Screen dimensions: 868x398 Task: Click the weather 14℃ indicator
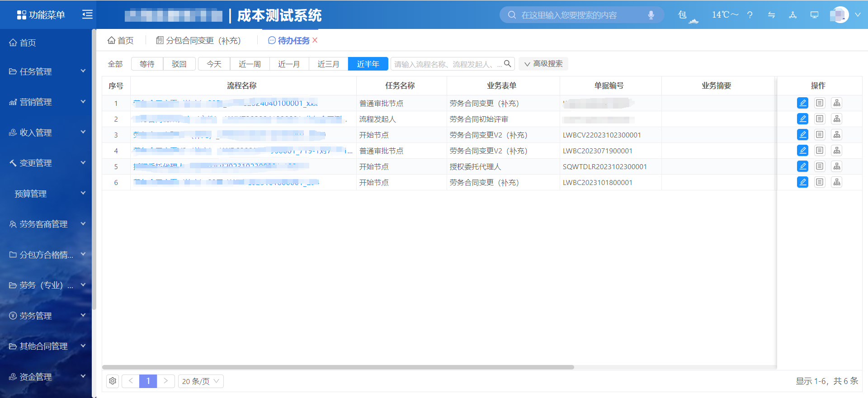coord(725,15)
